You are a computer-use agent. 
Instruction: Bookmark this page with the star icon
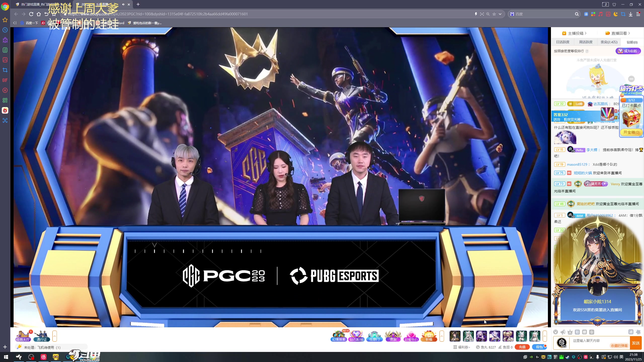tap(494, 14)
